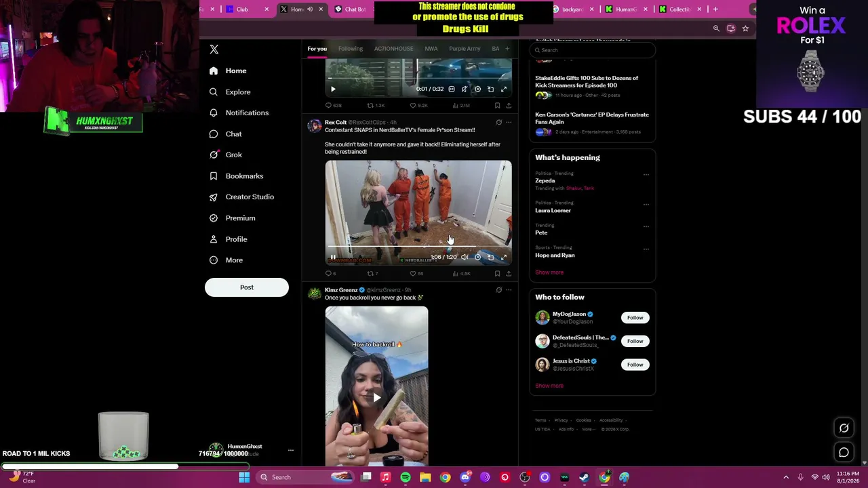Open Grok explain on Rex Colt post
The height and width of the screenshot is (488, 868).
498,123
